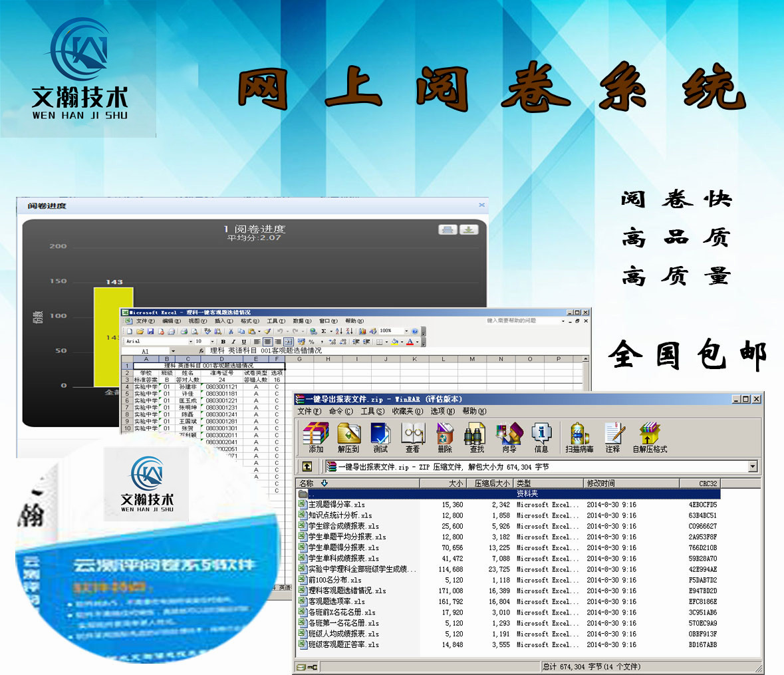Click the Virus Scan (扫描病毒) icon
Image resolution: width=784 pixels, height=675 pixels.
pyautogui.click(x=579, y=436)
